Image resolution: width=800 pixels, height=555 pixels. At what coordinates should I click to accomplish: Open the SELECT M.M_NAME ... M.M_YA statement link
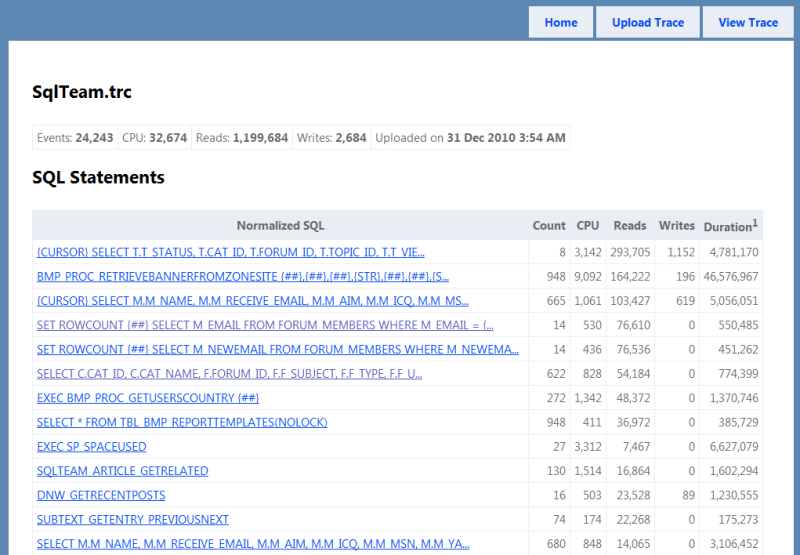click(253, 544)
